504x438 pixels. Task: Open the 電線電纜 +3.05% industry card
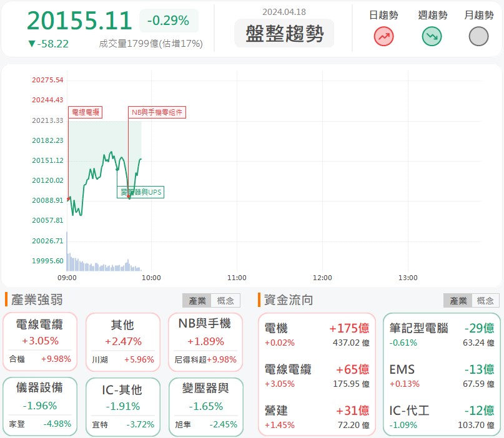click(x=40, y=342)
